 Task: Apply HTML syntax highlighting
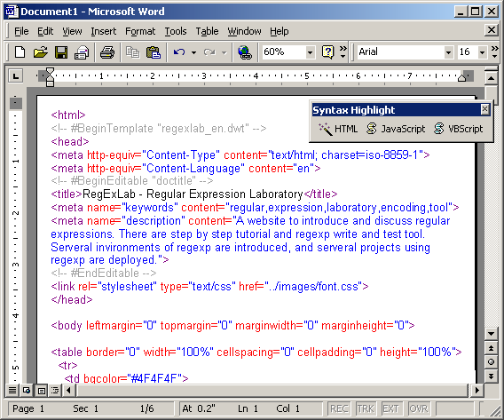tap(337, 129)
